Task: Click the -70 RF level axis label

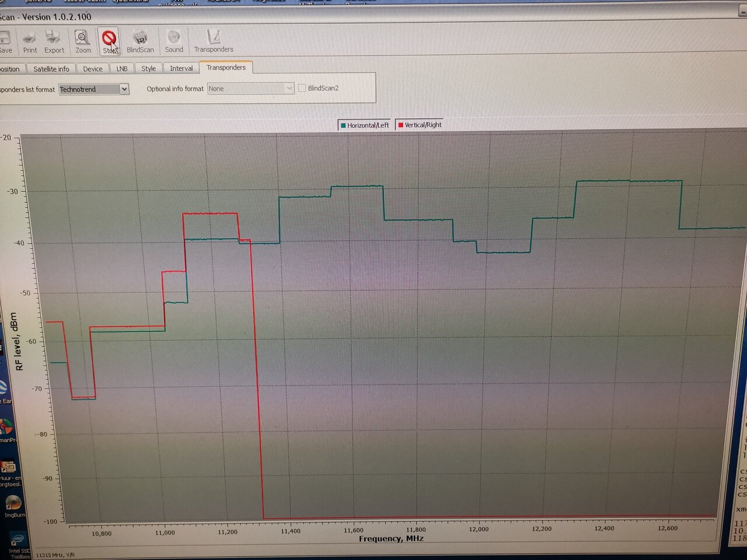Action: click(x=37, y=389)
